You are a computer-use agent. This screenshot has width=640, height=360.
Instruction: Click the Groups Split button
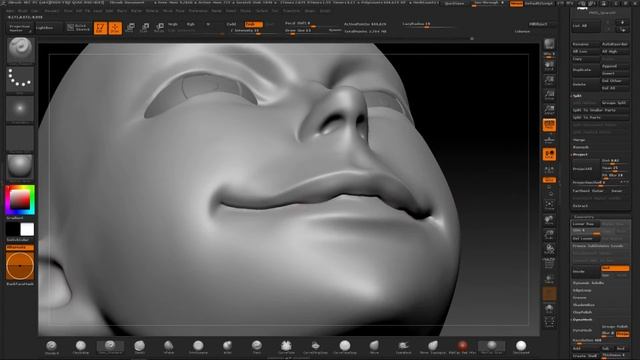[614, 103]
